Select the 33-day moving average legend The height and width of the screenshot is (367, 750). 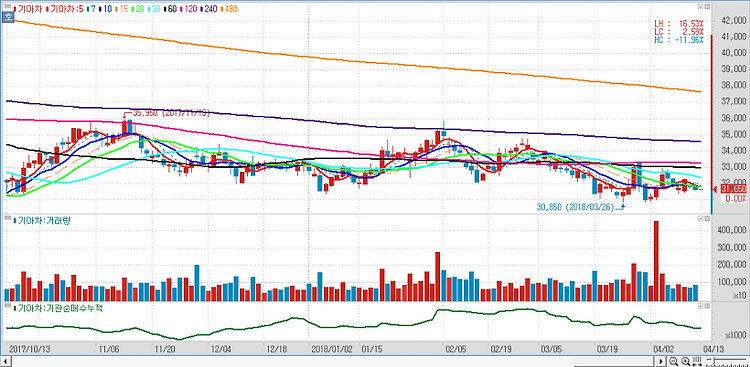(x=154, y=9)
